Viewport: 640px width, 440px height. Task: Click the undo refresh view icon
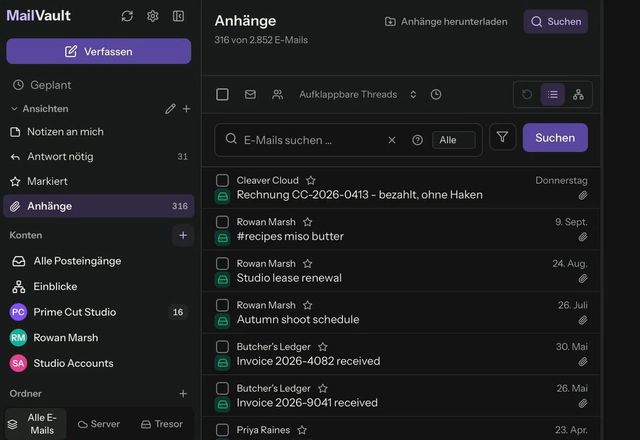tap(527, 94)
